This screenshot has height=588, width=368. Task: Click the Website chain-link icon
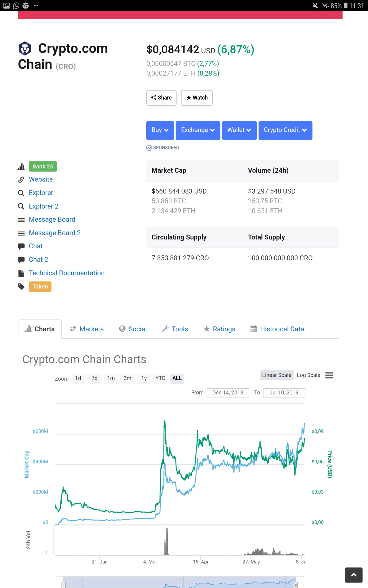pyautogui.click(x=21, y=179)
